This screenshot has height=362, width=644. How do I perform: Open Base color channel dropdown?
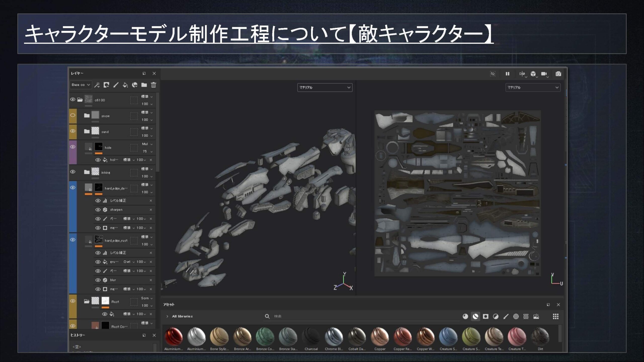[x=81, y=85]
